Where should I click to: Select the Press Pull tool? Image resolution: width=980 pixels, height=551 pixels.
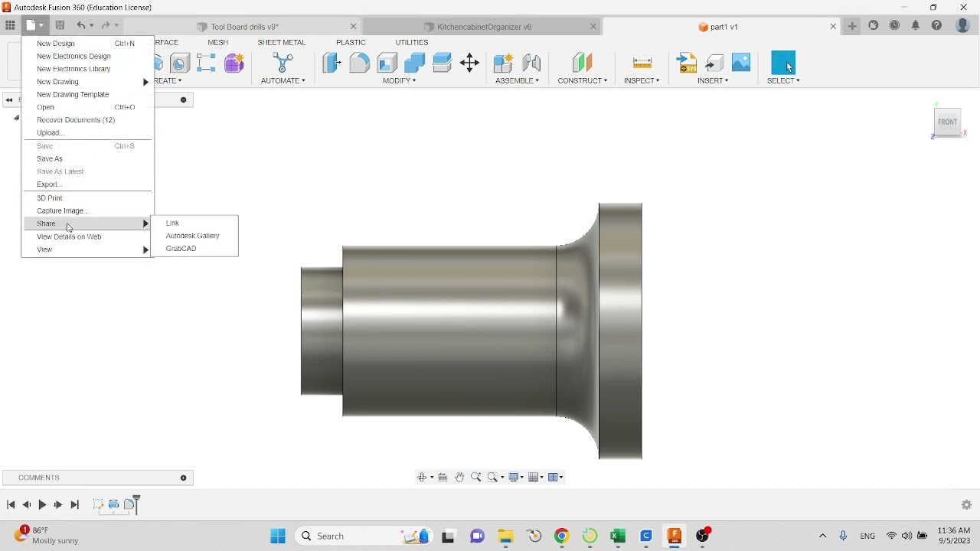[332, 63]
